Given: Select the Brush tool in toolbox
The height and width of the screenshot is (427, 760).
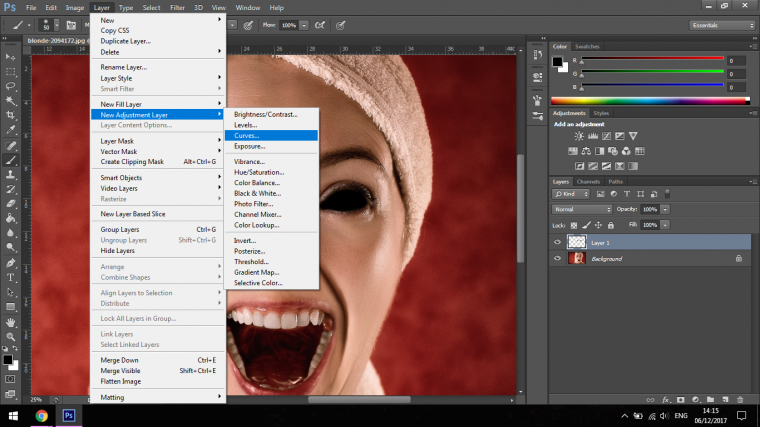Looking at the screenshot, I should 10,160.
